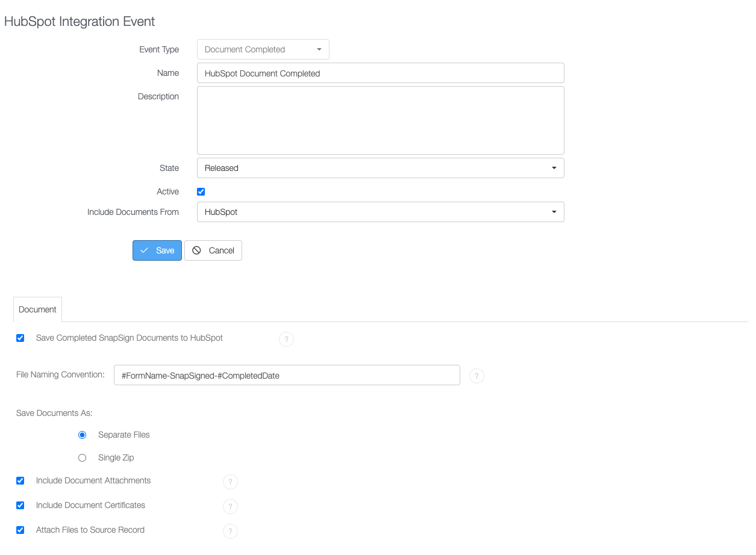Expand the State dropdown showing Released

[x=381, y=168]
